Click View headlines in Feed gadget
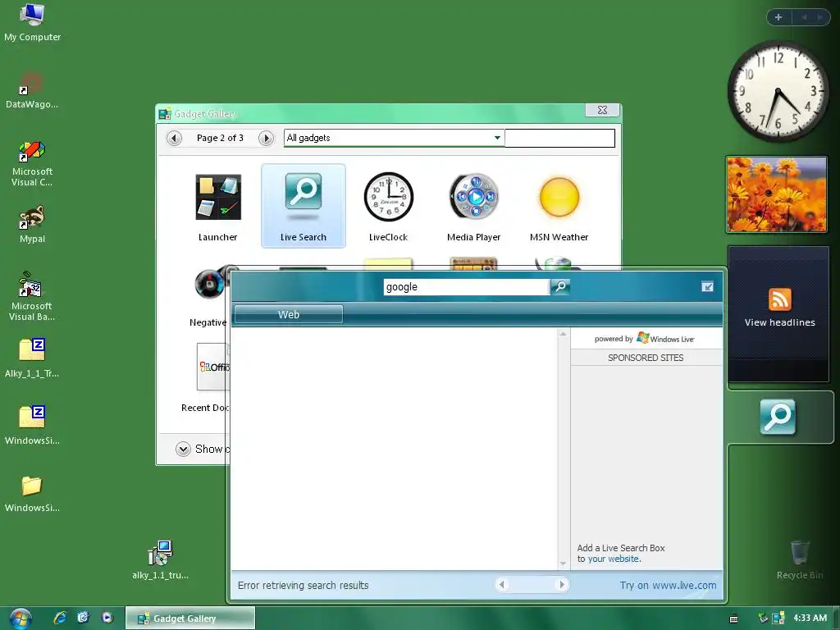 [779, 322]
